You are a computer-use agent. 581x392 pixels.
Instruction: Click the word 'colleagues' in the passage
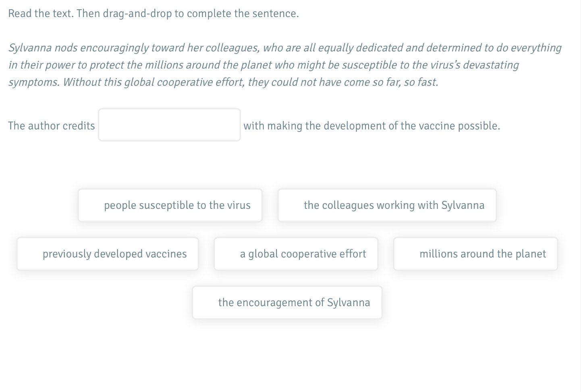coord(232,48)
